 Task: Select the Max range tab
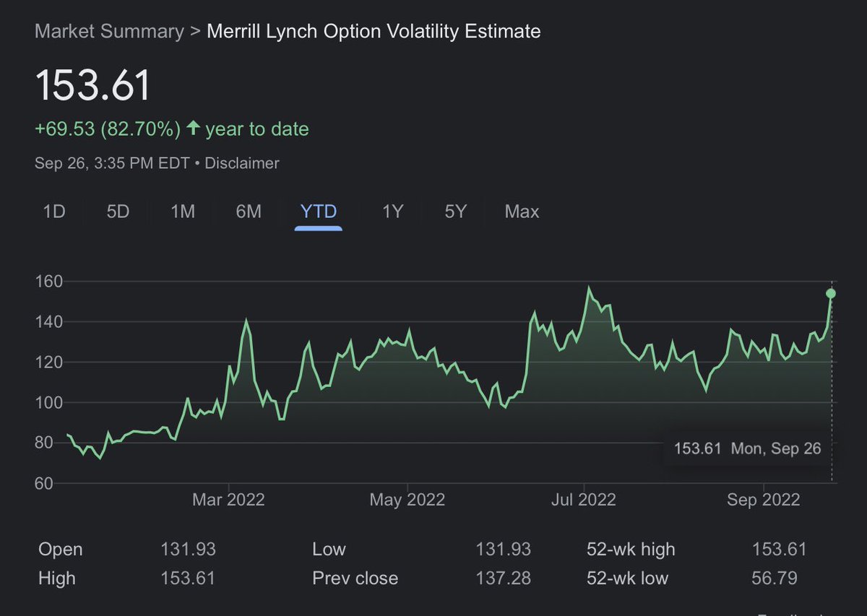tap(522, 212)
